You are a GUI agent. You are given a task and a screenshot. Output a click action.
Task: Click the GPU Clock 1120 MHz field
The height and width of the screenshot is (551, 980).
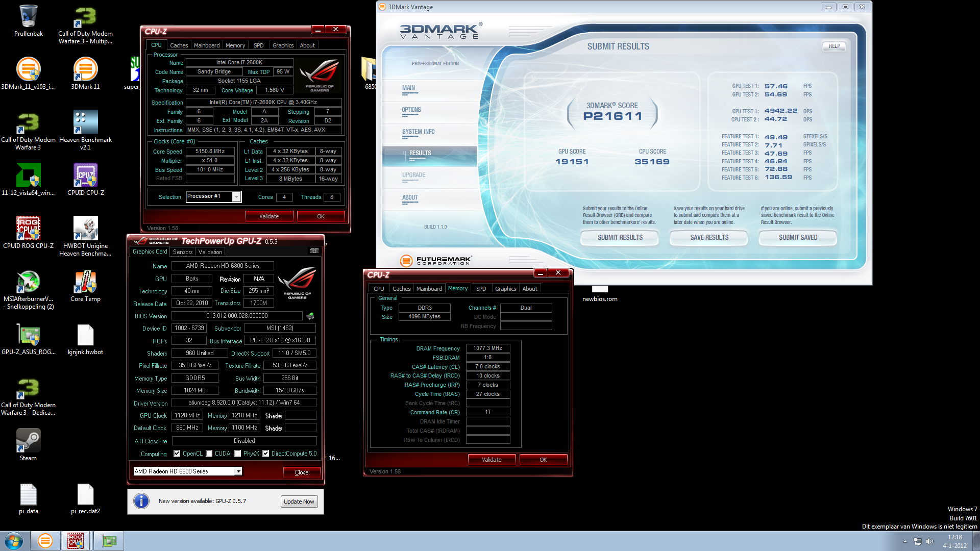coord(187,416)
